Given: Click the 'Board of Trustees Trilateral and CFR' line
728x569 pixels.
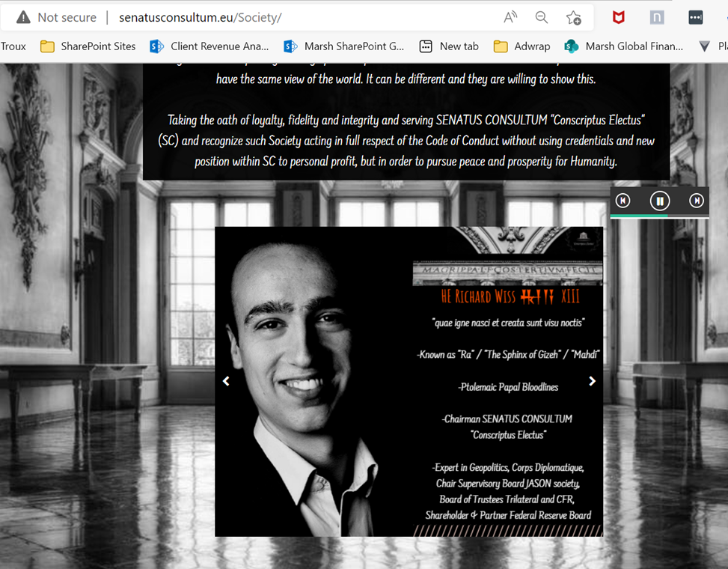Looking at the screenshot, I should pyautogui.click(x=507, y=499).
